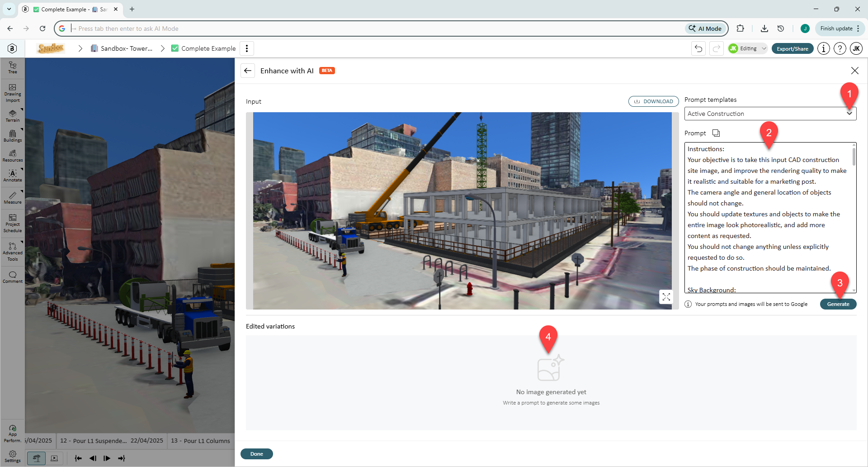Toggle presentation playback mode
This screenshot has height=467, width=868.
[x=54, y=458]
